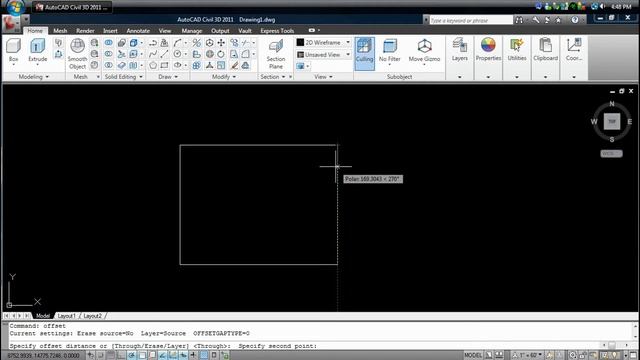Apply the solid Subtract tool

pos(109,54)
